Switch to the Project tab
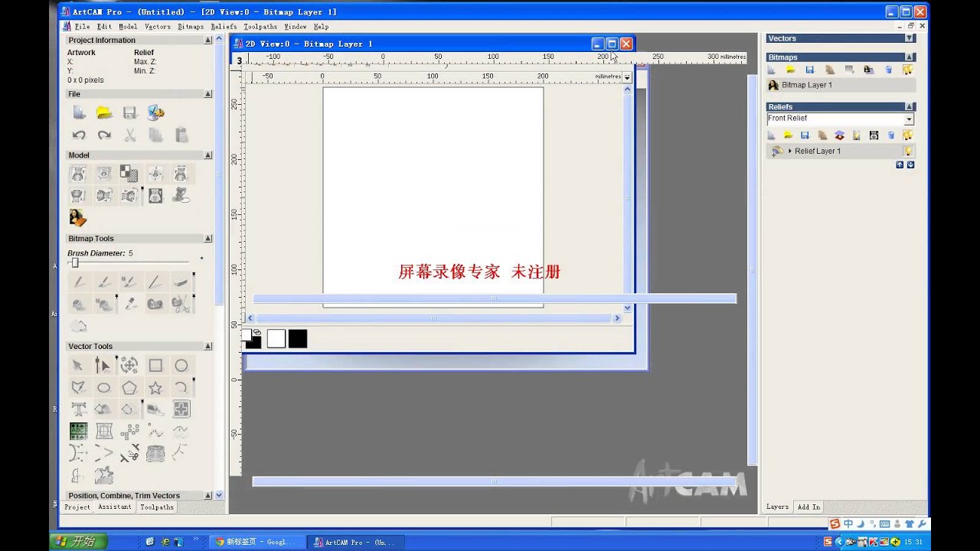Image resolution: width=980 pixels, height=551 pixels. point(77,507)
